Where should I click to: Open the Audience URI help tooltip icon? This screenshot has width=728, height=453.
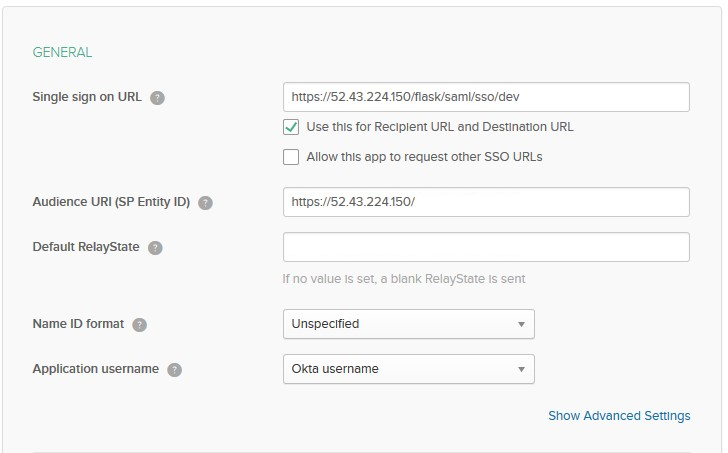tap(205, 202)
